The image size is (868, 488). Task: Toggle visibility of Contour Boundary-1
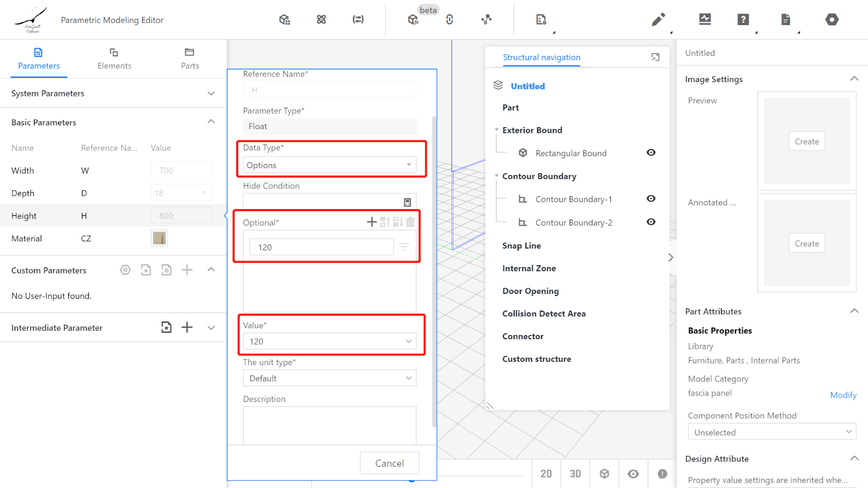[651, 199]
